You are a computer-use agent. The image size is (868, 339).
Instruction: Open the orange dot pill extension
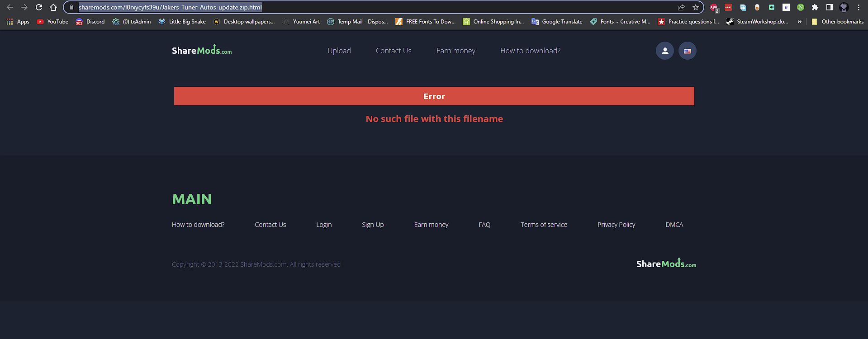[757, 7]
